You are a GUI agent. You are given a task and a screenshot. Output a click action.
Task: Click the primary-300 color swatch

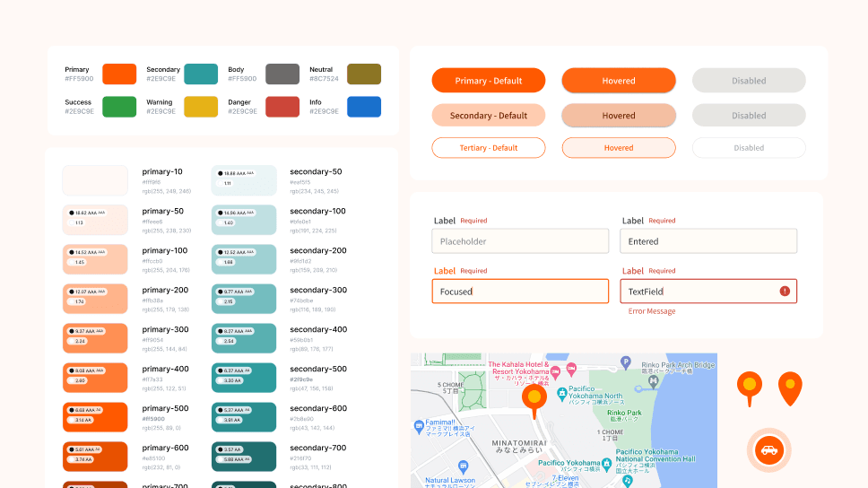[95, 338]
